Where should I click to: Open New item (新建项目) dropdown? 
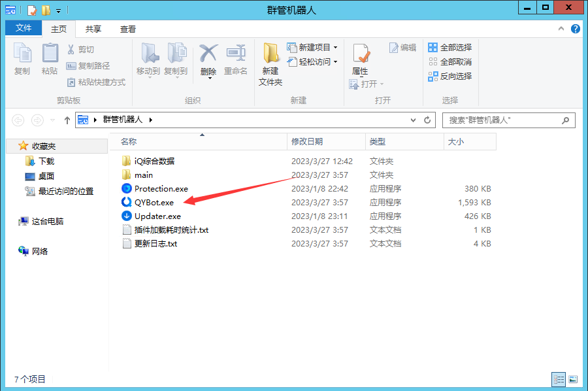pos(312,47)
